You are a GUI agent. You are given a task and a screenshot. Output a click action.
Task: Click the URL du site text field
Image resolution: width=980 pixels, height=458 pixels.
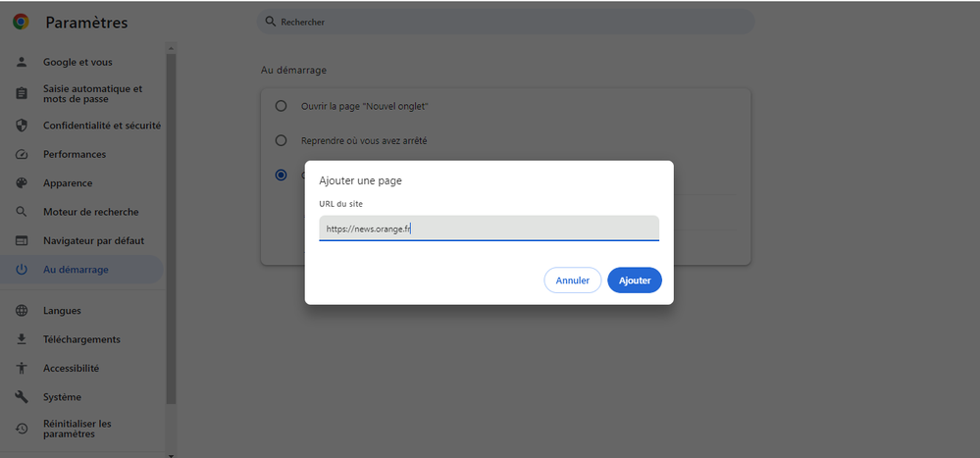coord(489,229)
